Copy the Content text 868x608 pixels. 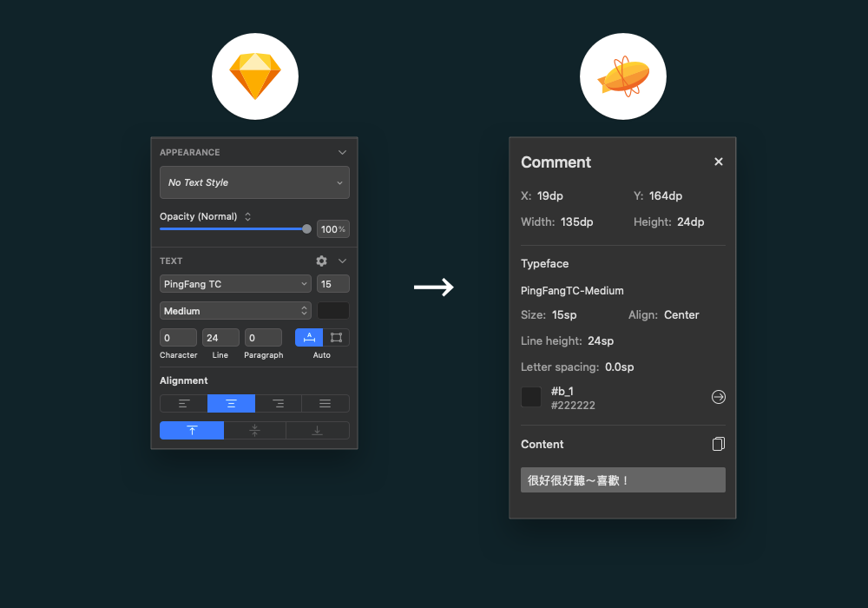click(719, 444)
